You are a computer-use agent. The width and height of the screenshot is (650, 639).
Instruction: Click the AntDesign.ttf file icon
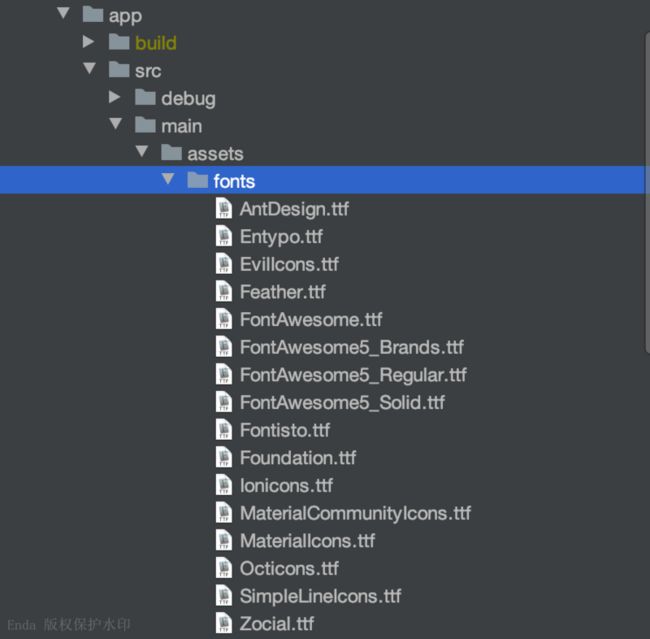pyautogui.click(x=224, y=209)
